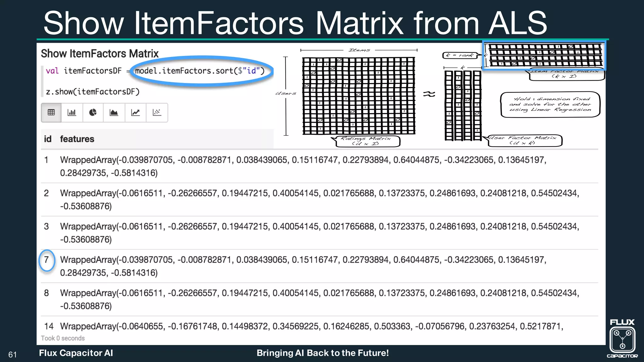Switch to line chart view
644x362 pixels.
pos(136,112)
